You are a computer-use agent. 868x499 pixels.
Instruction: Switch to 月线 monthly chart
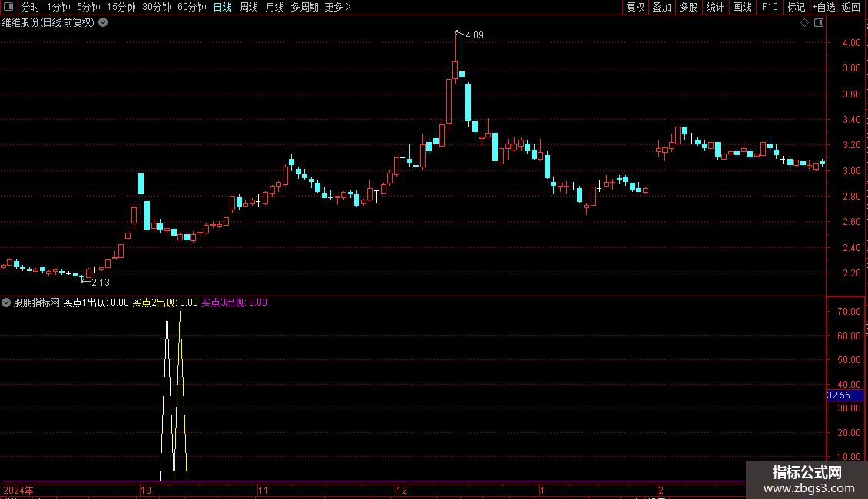coord(274,7)
